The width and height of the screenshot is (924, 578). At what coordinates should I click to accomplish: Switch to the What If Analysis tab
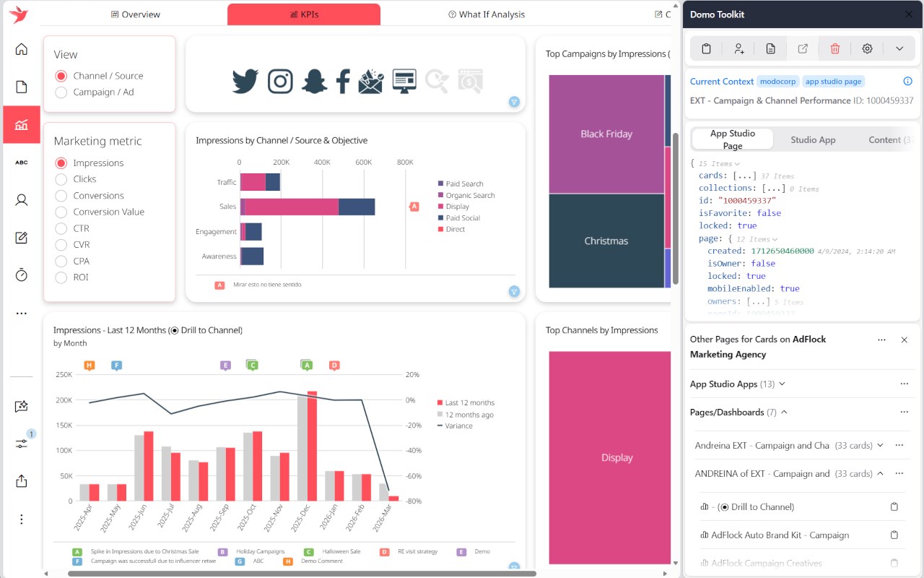point(487,14)
